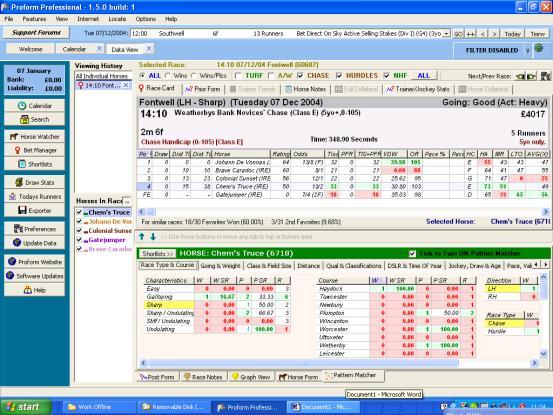Screen dimensions: 553x415
Task: Open Bet Manager
Action: (34, 150)
